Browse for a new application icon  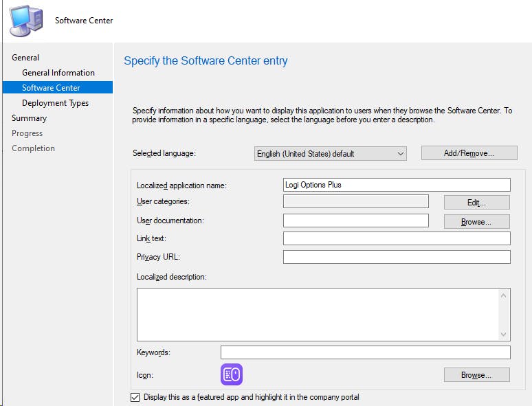point(476,375)
